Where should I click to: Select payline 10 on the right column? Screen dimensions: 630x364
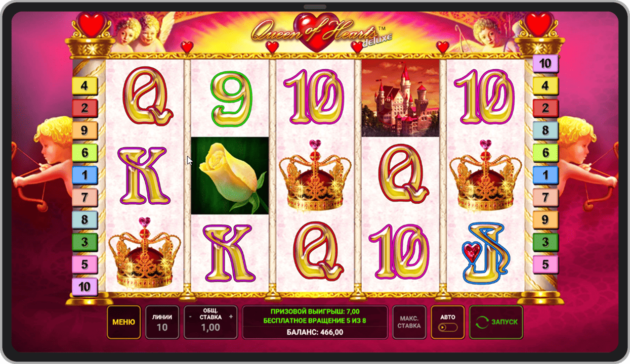[x=545, y=64]
